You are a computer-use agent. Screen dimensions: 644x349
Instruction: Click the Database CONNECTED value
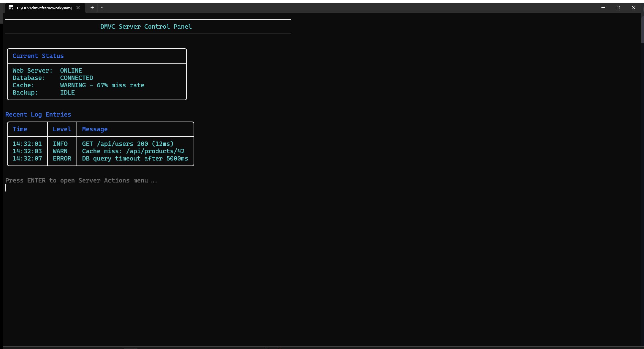pyautogui.click(x=77, y=78)
